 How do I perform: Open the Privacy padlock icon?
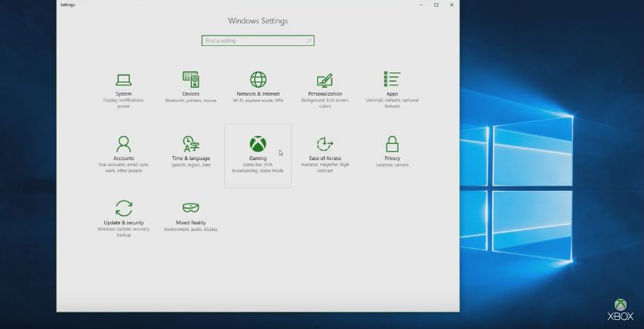392,143
